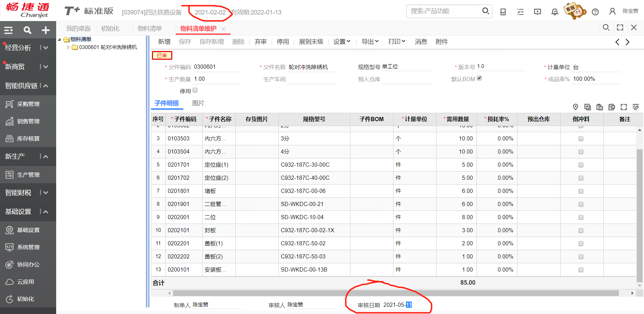Screen dimensions: 644x314
Task: Click the copy-add row icon above the table
Action: [x=587, y=107]
